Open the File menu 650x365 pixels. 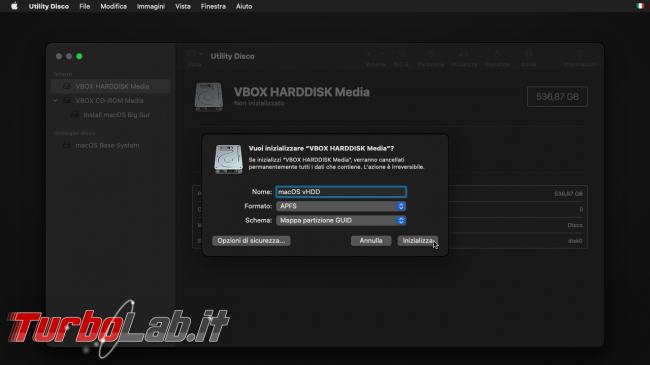(x=85, y=6)
